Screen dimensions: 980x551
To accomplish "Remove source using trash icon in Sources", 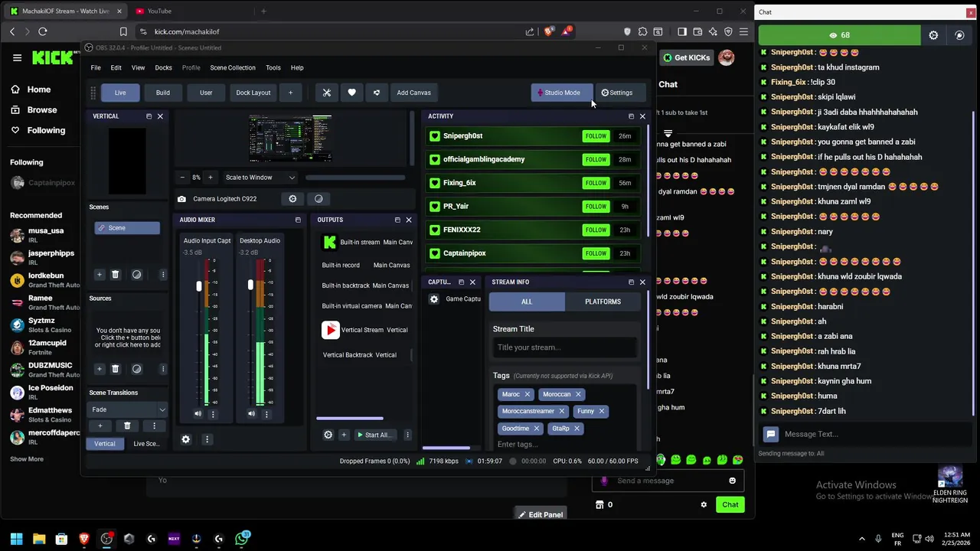I will [116, 369].
